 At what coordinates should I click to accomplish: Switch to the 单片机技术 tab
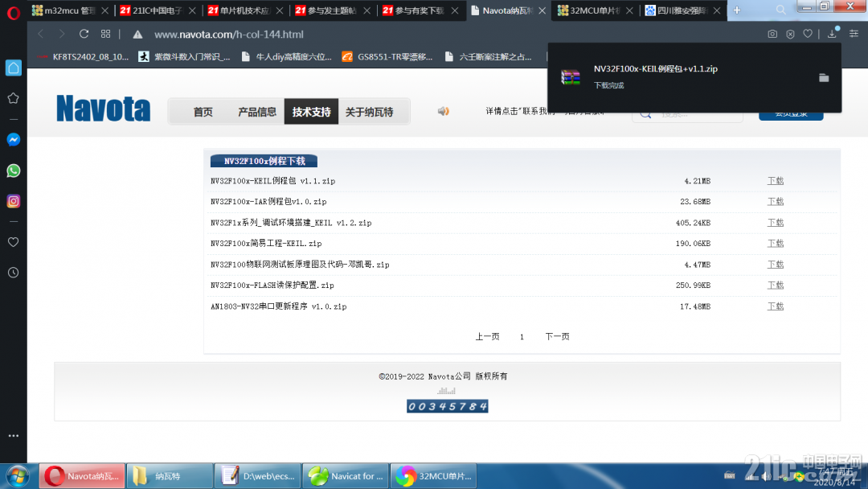(239, 10)
